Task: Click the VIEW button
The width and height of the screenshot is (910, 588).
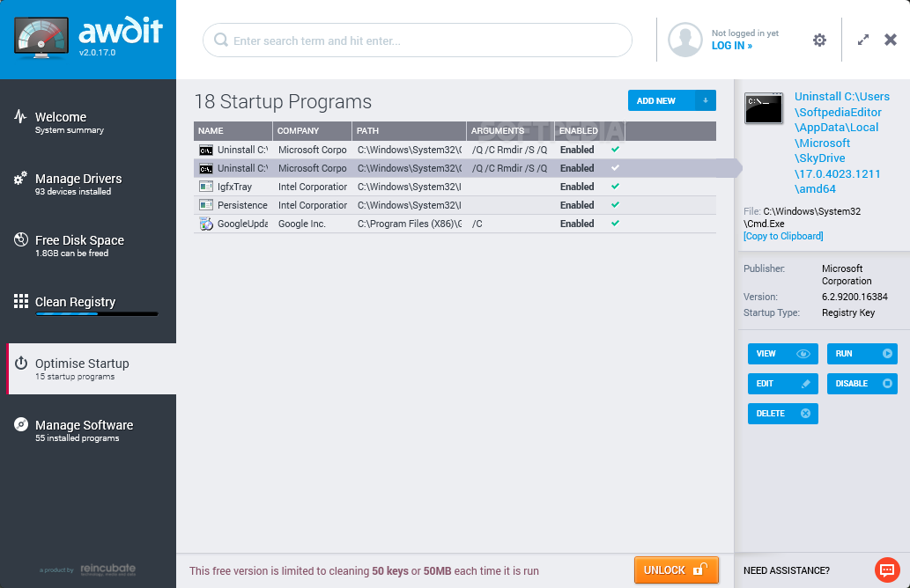Action: [783, 354]
